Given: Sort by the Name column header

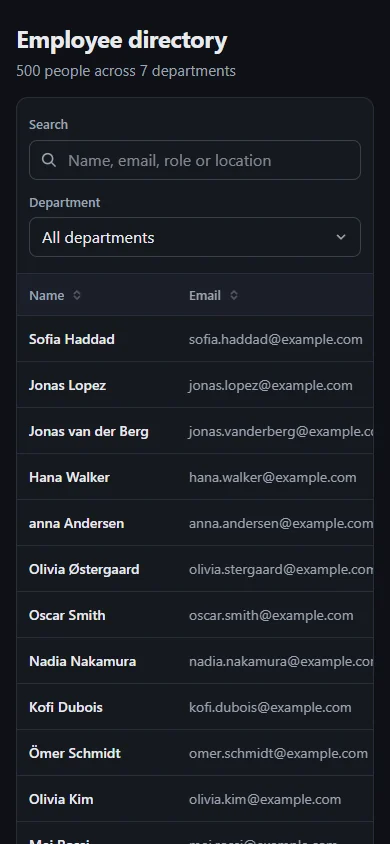Looking at the screenshot, I should pos(55,295).
